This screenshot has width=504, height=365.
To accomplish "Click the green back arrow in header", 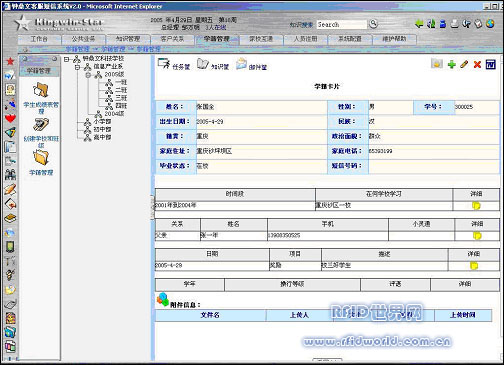I will [x=419, y=24].
